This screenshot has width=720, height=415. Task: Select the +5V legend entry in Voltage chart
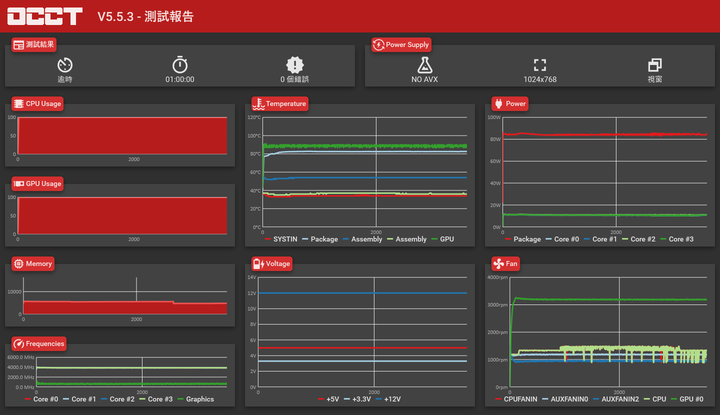coord(328,399)
